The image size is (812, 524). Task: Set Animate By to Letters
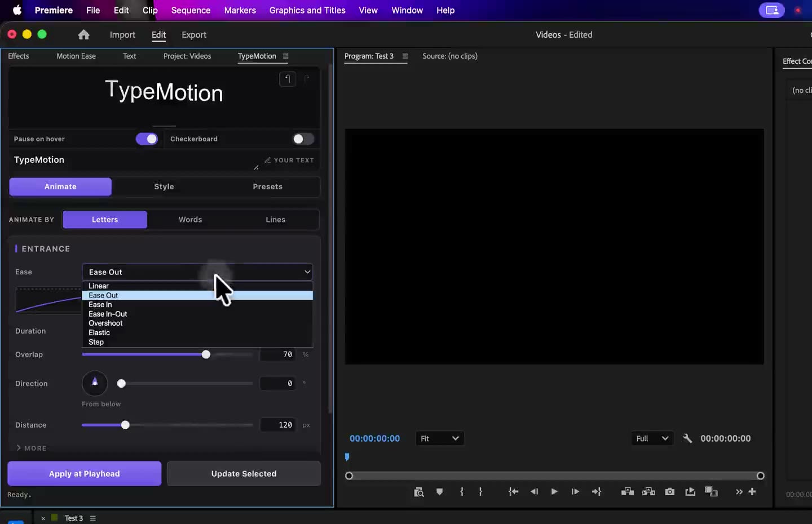coord(105,220)
